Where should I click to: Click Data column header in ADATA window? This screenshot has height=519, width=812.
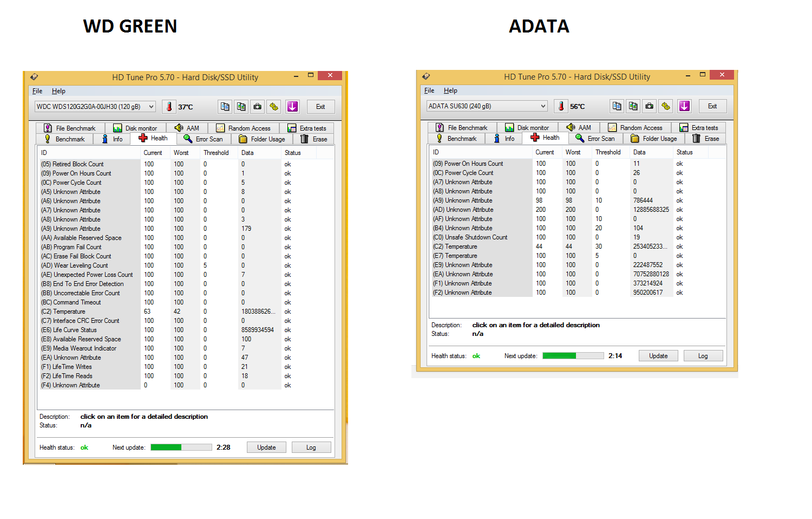[x=652, y=152]
